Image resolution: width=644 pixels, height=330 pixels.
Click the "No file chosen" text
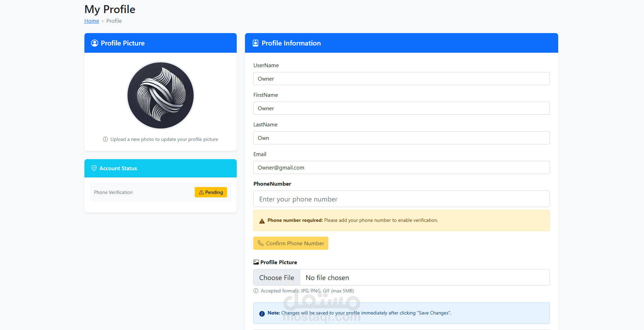327,278
